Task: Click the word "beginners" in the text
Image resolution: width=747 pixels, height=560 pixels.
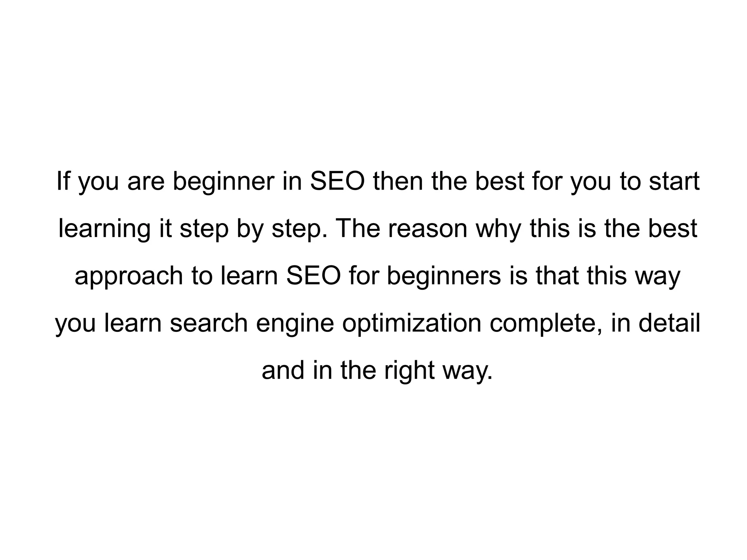Action: [x=444, y=276]
